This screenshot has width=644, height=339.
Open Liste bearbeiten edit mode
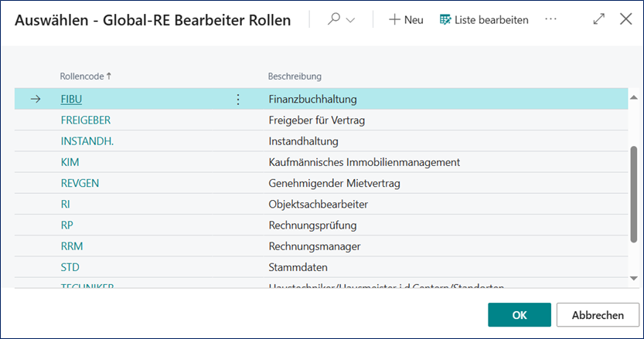pos(484,20)
